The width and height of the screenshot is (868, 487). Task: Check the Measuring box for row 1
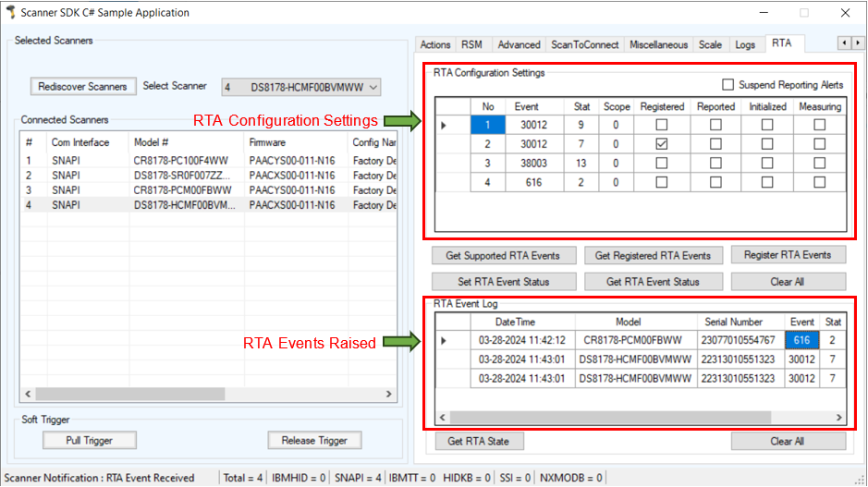820,125
